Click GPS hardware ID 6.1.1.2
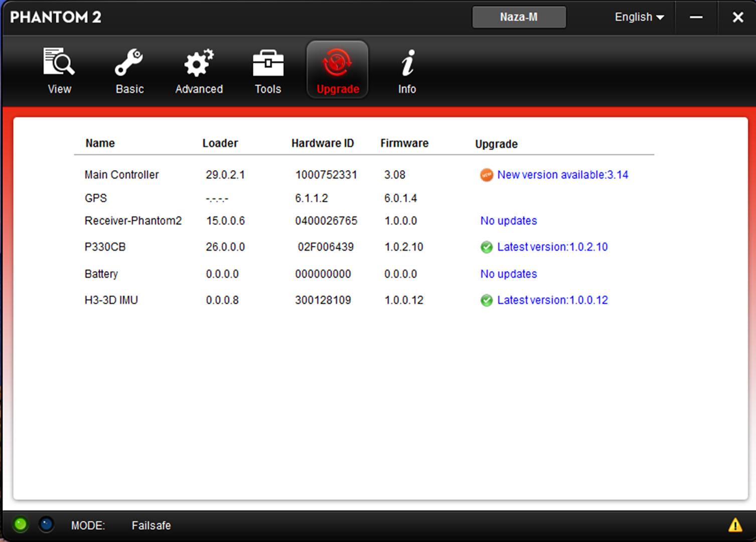Image resolution: width=756 pixels, height=542 pixels. pyautogui.click(x=312, y=198)
